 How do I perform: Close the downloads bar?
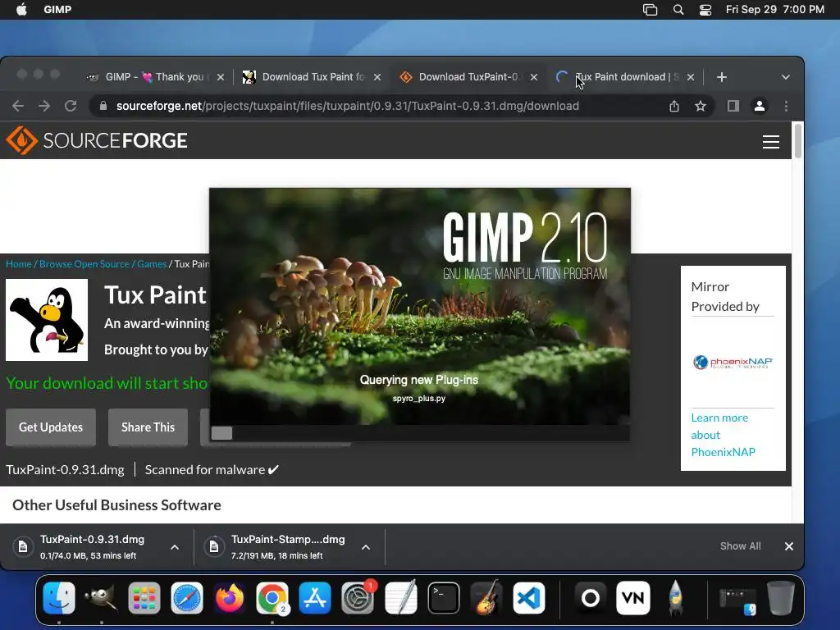click(x=788, y=546)
